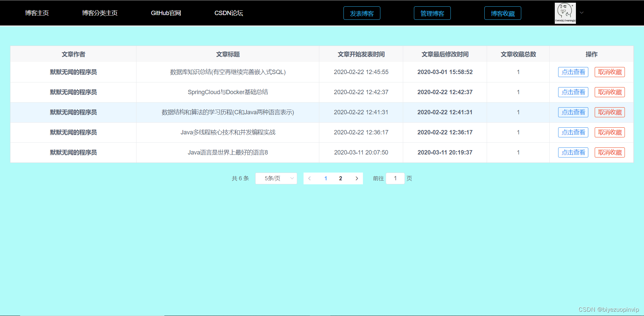Click the user avatar image
This screenshot has height=316, width=644.
(x=565, y=13)
